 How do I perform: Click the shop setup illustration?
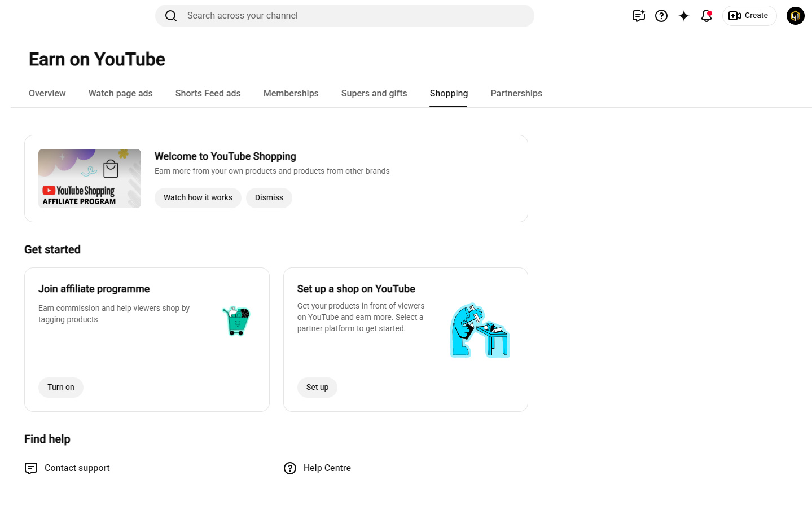coord(480,331)
